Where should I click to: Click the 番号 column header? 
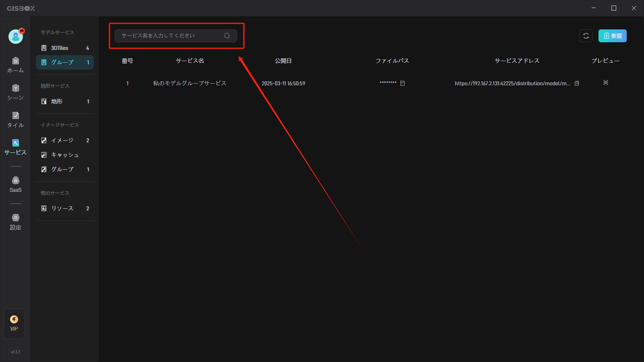coord(128,61)
